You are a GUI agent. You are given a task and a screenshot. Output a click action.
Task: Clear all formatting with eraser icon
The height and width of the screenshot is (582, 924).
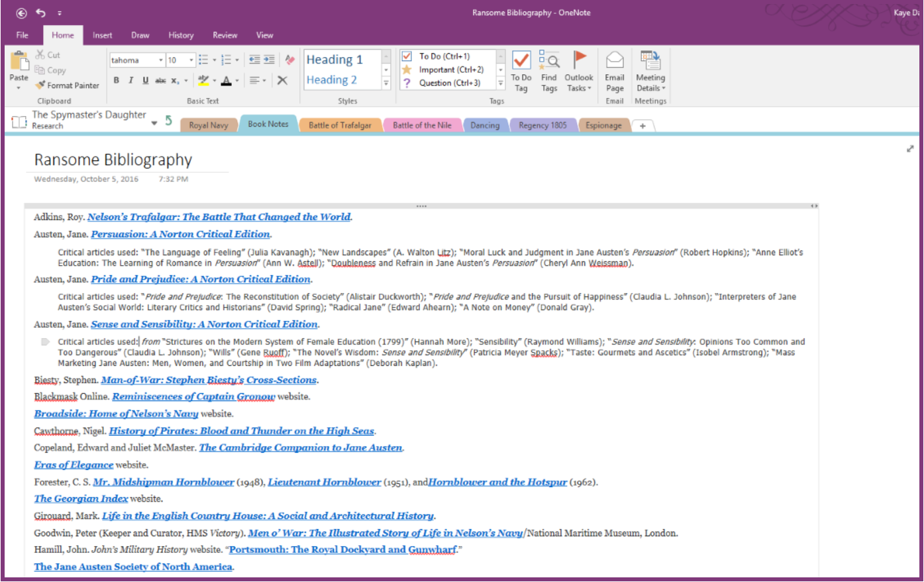[x=289, y=60]
